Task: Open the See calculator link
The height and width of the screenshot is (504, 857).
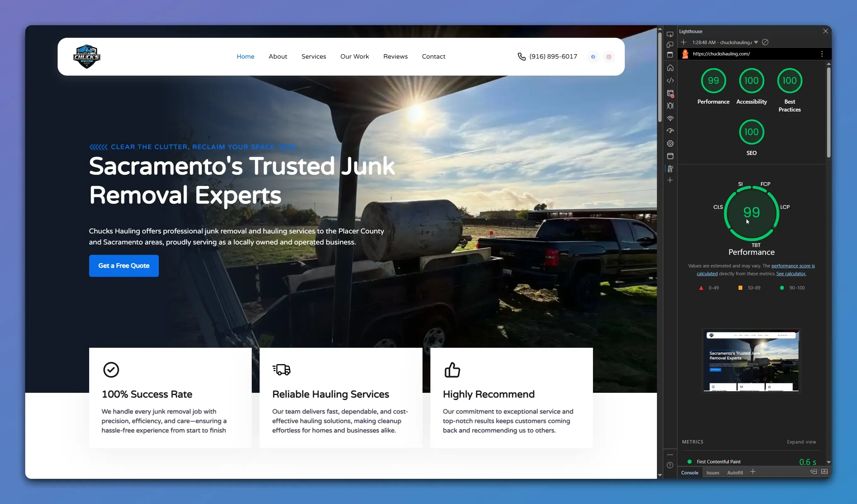Action: coord(791,273)
